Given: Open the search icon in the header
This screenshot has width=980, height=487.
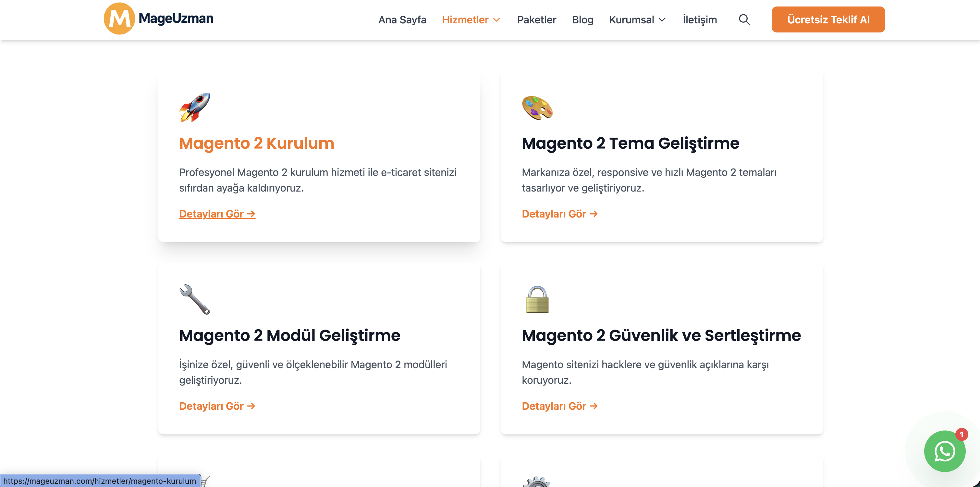Looking at the screenshot, I should pyautogui.click(x=744, y=20).
